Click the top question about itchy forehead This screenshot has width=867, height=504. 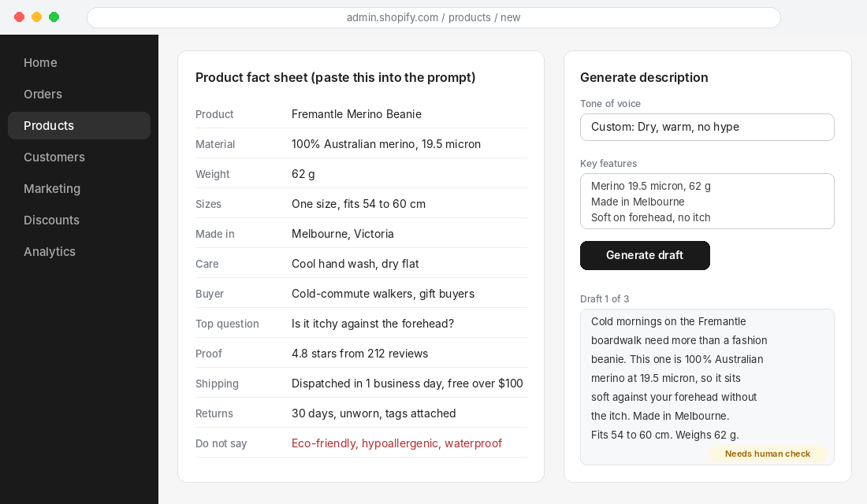pos(373,324)
